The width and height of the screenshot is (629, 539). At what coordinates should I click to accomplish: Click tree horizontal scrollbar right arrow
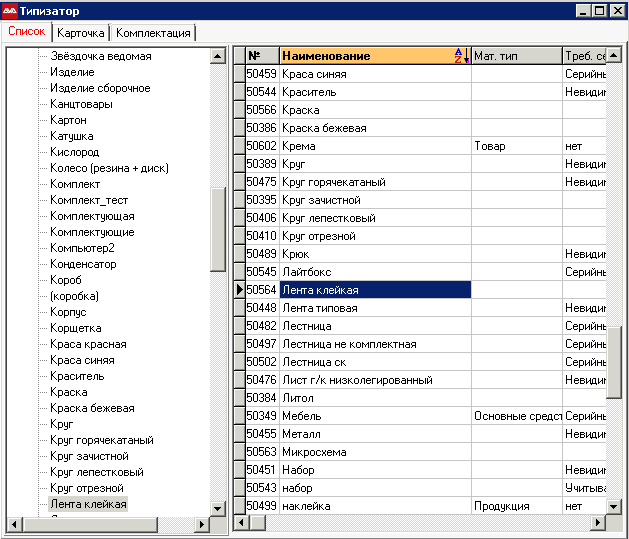tap(202, 524)
